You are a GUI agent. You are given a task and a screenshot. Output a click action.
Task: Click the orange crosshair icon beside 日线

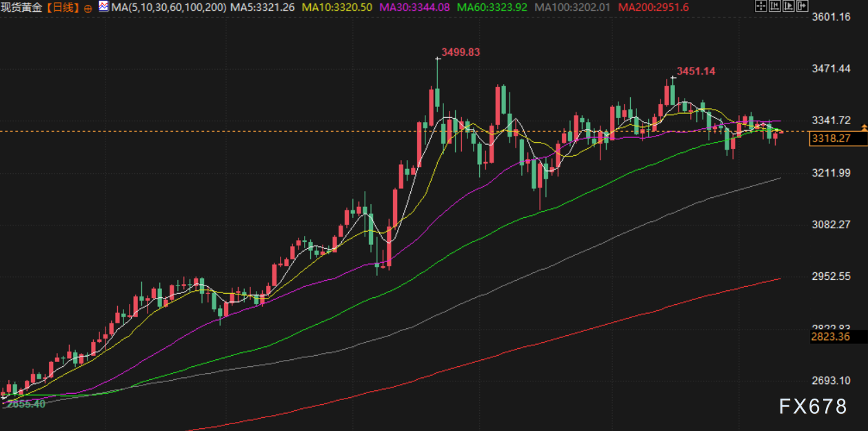(x=88, y=8)
